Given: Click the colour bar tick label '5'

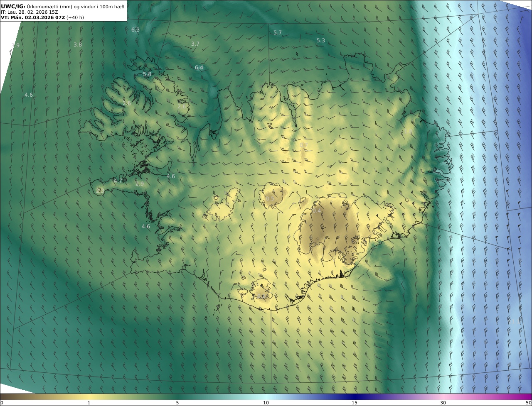Looking at the screenshot, I should tap(177, 403).
